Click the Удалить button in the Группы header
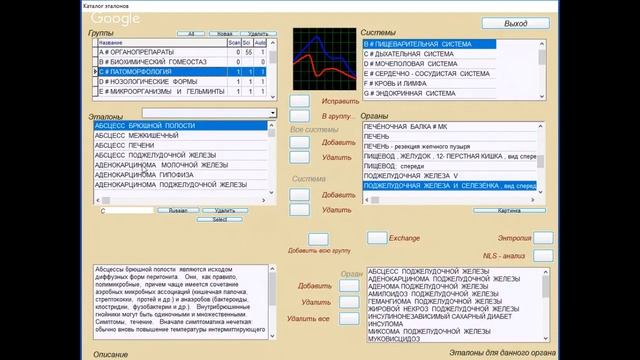Screen dimensions: 640x360 [258, 34]
